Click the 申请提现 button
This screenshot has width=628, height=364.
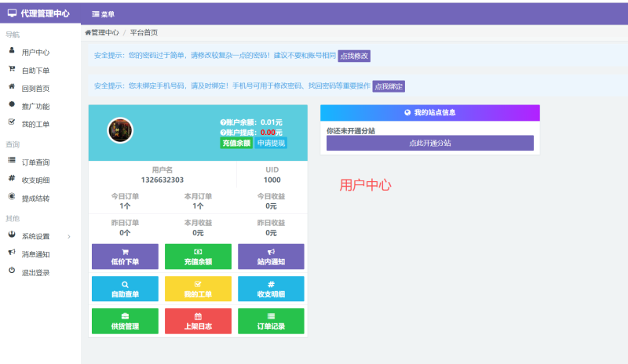click(271, 143)
